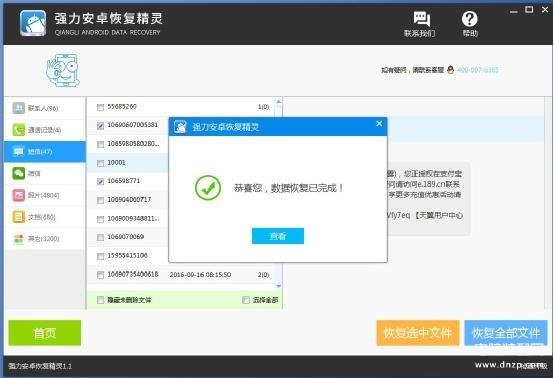Select the 微信 WeChat category
This screenshot has height=378, width=554.
tap(45, 173)
